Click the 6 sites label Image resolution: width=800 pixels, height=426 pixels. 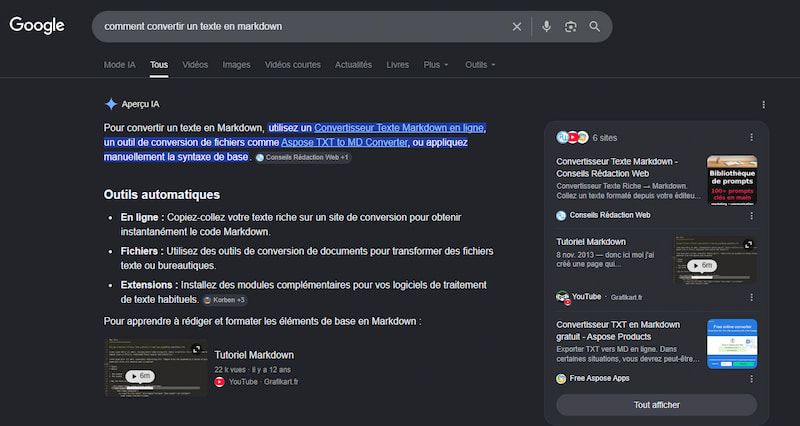[x=605, y=138]
